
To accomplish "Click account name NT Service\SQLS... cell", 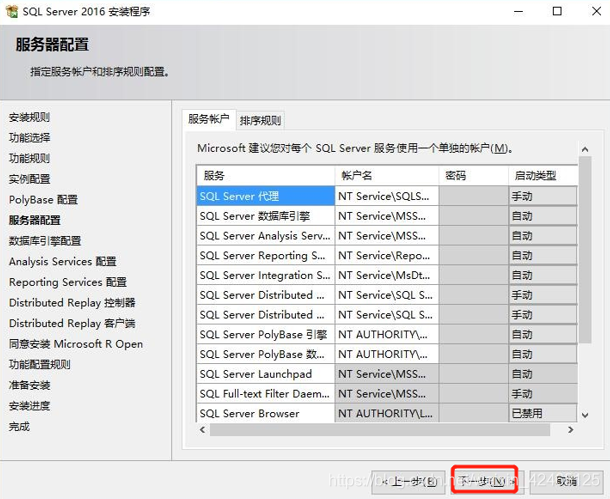I will [387, 196].
